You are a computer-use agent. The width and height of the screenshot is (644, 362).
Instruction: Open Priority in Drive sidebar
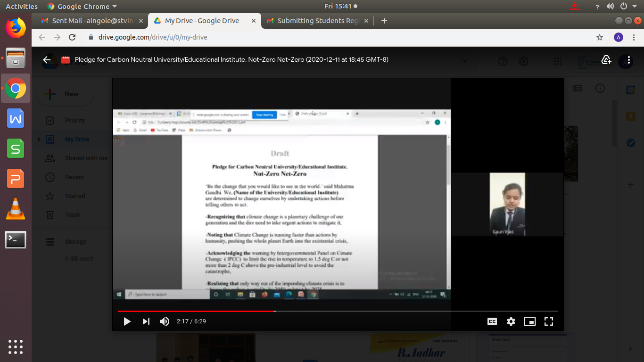[x=74, y=121]
